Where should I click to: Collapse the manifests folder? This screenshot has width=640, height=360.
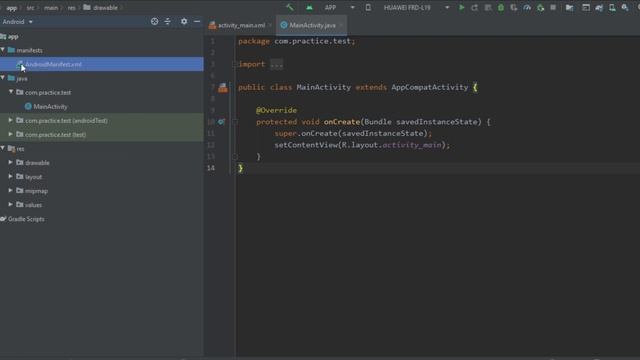coord(3,50)
